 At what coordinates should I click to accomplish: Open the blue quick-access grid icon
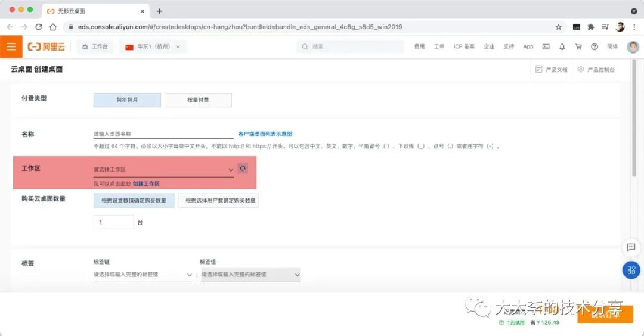coord(631,270)
